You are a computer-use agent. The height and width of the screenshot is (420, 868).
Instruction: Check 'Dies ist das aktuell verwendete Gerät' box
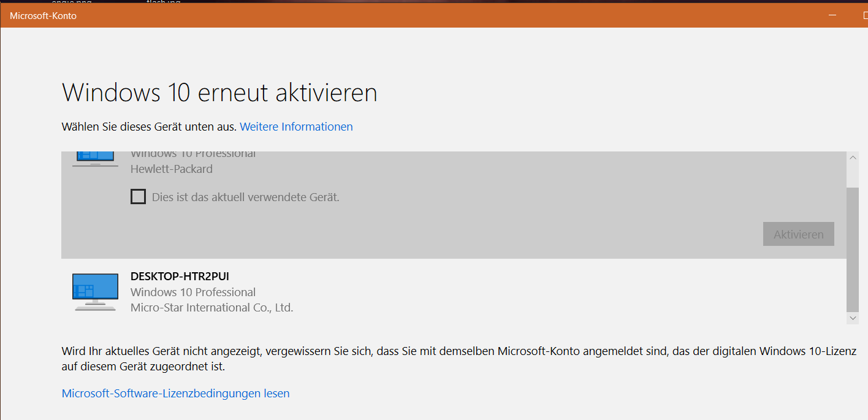(139, 197)
